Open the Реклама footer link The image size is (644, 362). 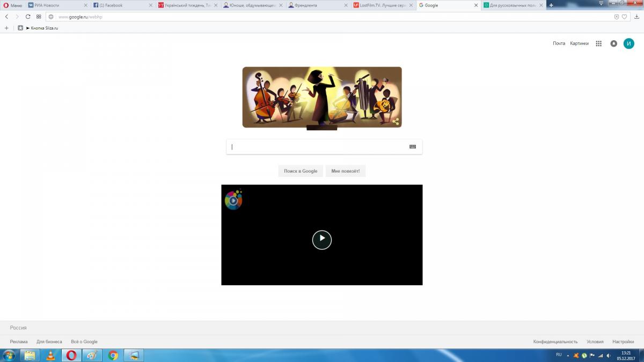[19, 342]
